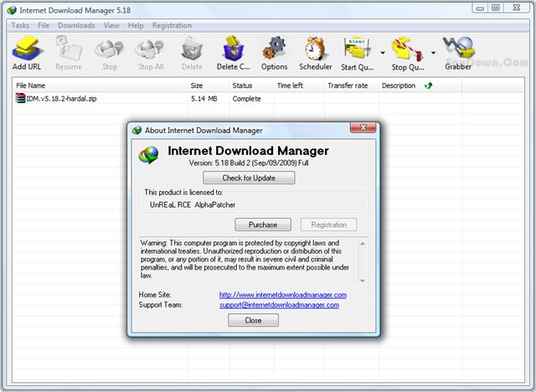Click the UnREaL RCE AlphaPatcher licensee text
The height and width of the screenshot is (392, 536).
point(193,204)
